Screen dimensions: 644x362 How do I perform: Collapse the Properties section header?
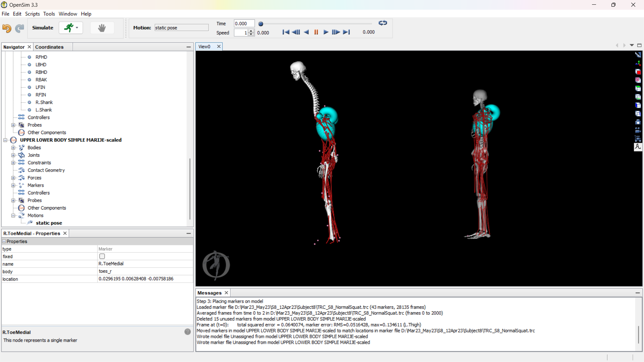4,241
